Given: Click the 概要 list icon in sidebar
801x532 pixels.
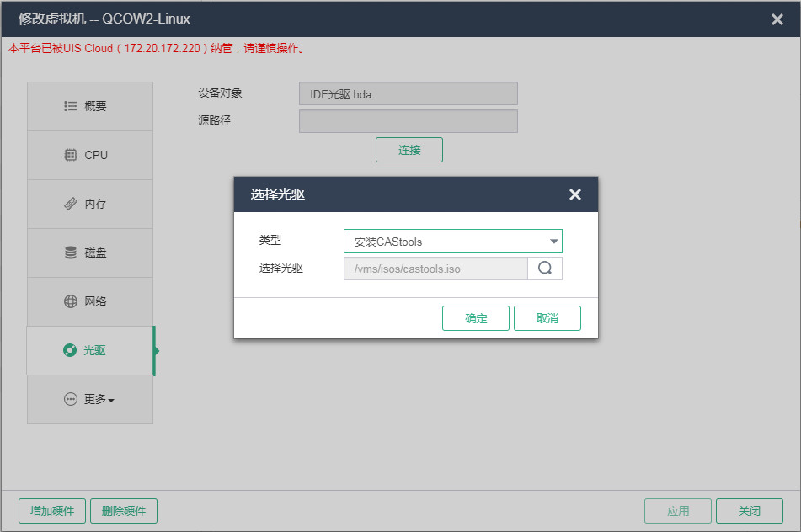Looking at the screenshot, I should click(x=71, y=107).
